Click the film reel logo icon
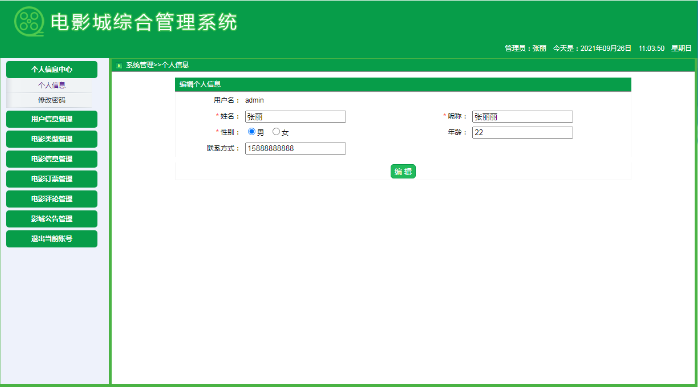 click(29, 21)
